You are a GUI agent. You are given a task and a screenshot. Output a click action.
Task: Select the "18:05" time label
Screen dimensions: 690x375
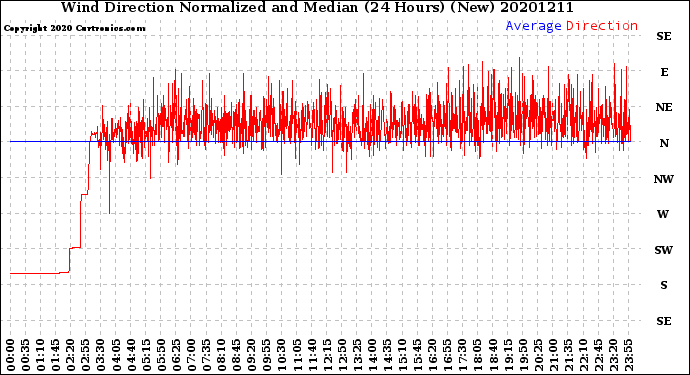[478, 355]
